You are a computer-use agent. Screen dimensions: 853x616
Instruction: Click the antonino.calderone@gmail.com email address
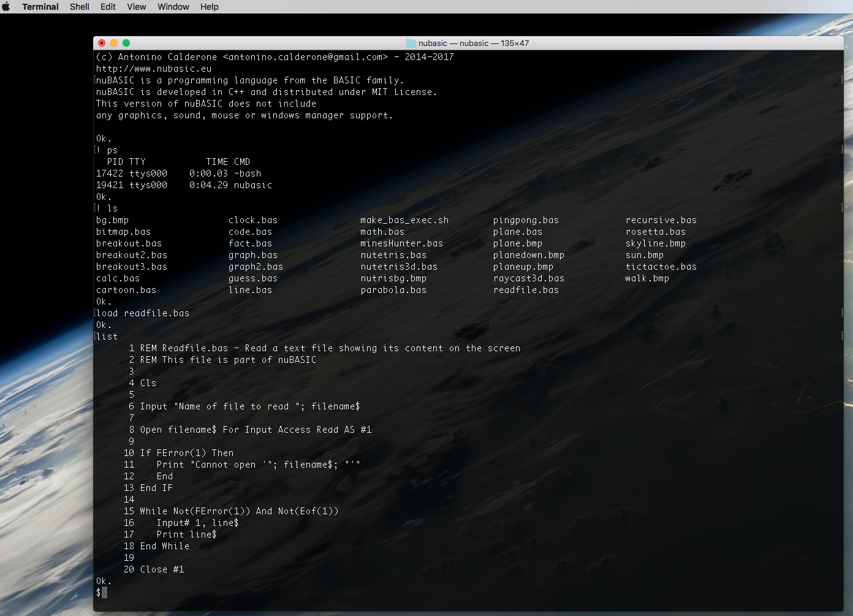[305, 57]
